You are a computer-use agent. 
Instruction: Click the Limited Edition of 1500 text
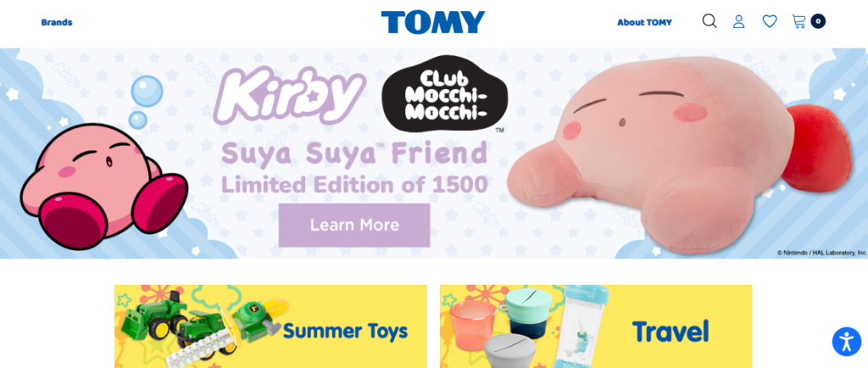click(x=354, y=184)
